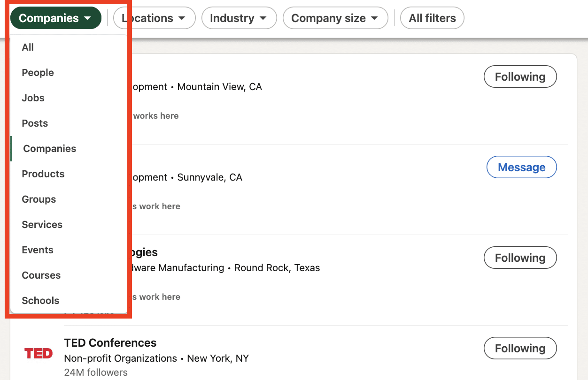Unfollow the top Mountain View company
This screenshot has width=588, height=380.
[x=520, y=76]
